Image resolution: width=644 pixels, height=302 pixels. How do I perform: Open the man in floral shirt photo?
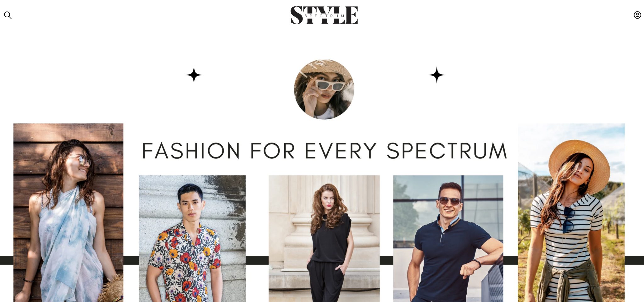[192, 238]
